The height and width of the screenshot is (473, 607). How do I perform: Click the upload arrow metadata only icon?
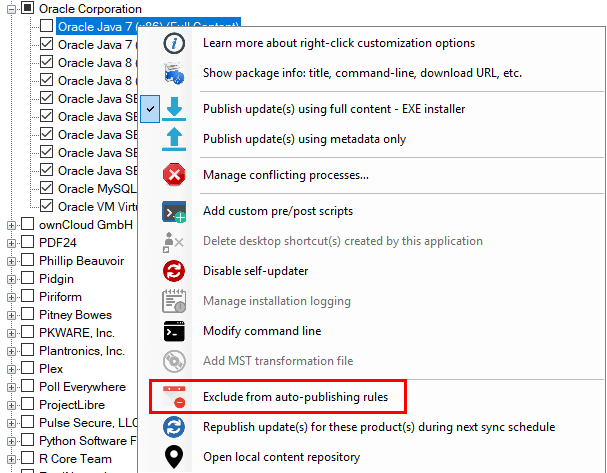(x=174, y=139)
